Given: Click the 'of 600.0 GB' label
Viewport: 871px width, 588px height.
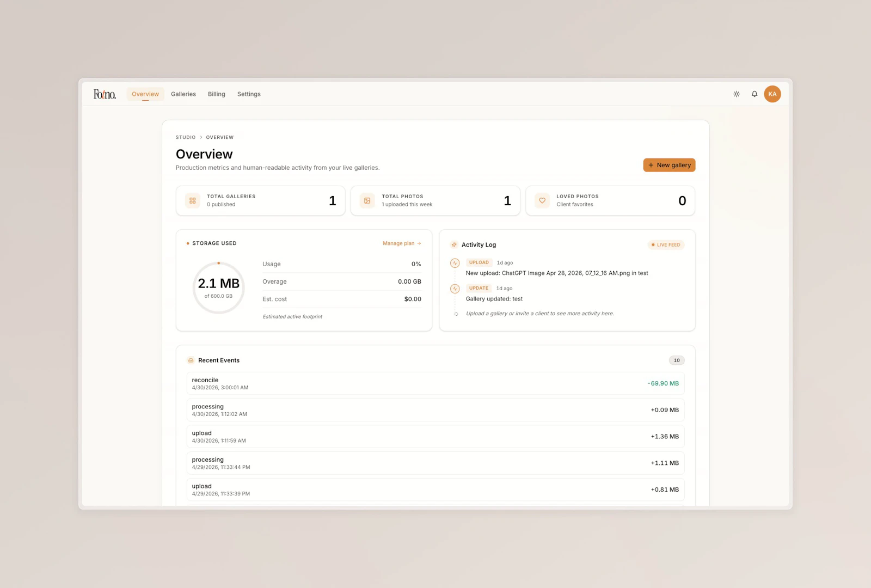Looking at the screenshot, I should 218,296.
